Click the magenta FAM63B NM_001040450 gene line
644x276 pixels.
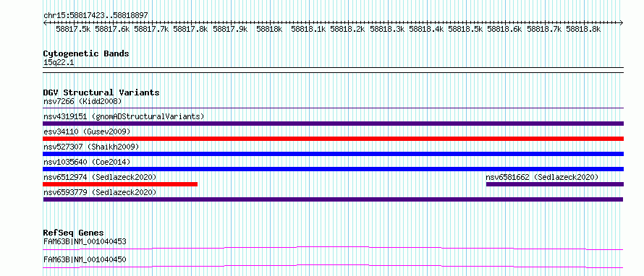click(x=333, y=266)
